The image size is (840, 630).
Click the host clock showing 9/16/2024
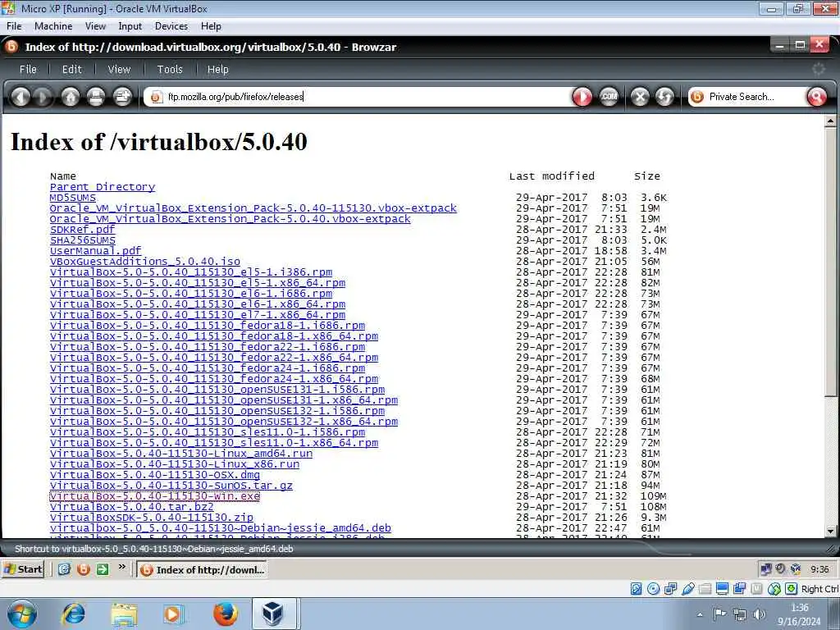799,614
